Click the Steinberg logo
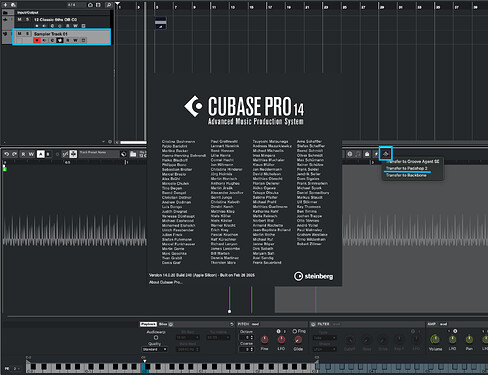Image resolution: width=488 pixels, height=375 pixels. (313, 276)
